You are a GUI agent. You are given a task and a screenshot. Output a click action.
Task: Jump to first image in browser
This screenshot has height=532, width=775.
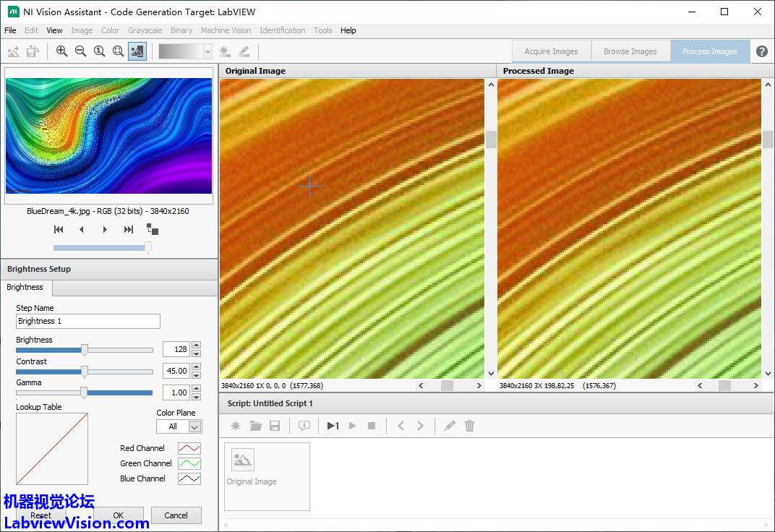click(x=59, y=229)
